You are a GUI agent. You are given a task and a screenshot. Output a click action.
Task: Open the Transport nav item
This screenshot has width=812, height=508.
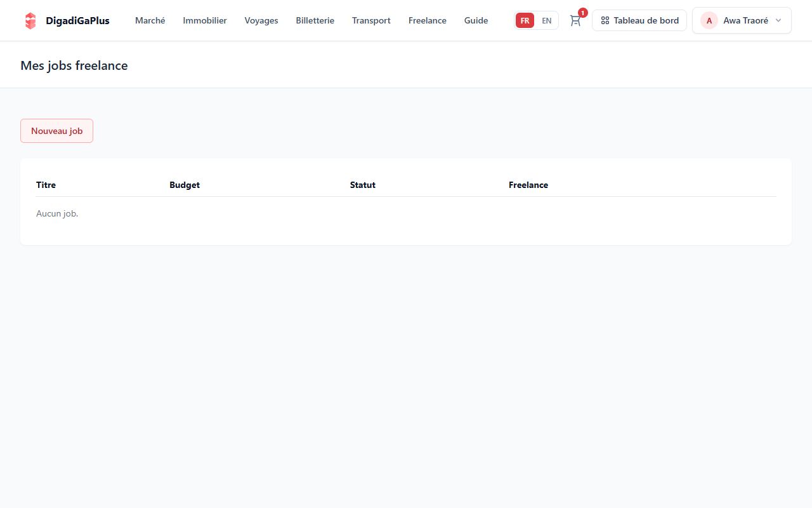point(371,20)
